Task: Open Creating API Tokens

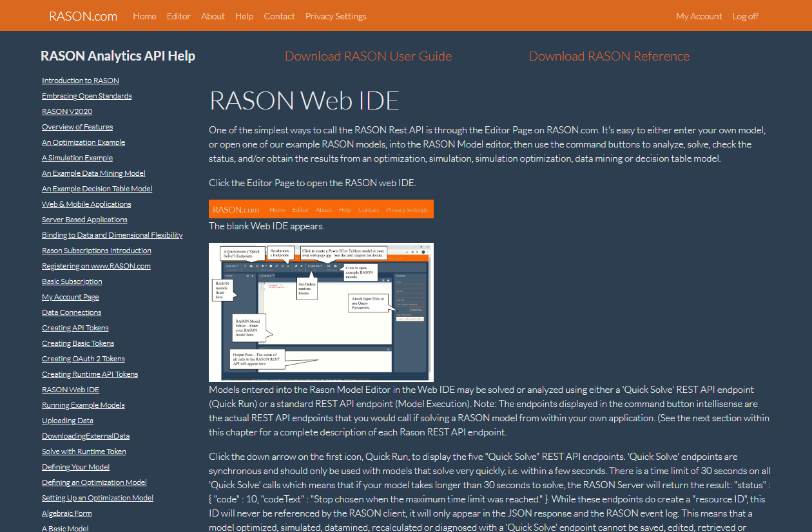Action: pyautogui.click(x=75, y=327)
